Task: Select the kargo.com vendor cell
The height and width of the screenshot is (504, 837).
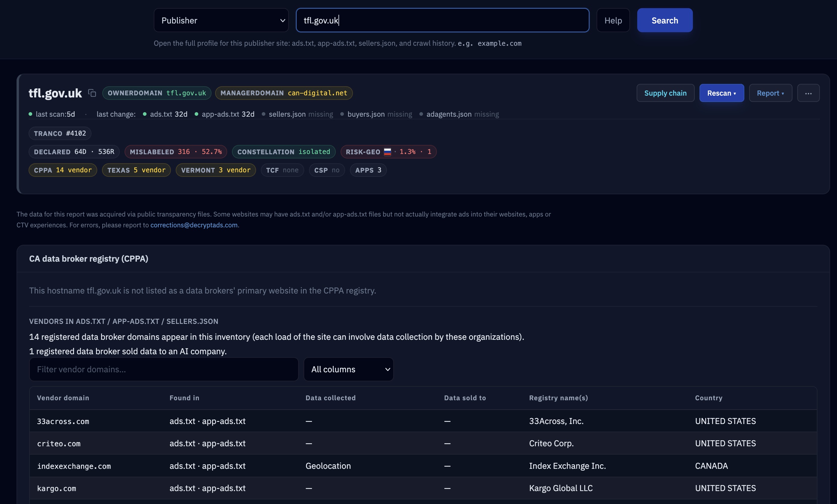Action: (57, 488)
